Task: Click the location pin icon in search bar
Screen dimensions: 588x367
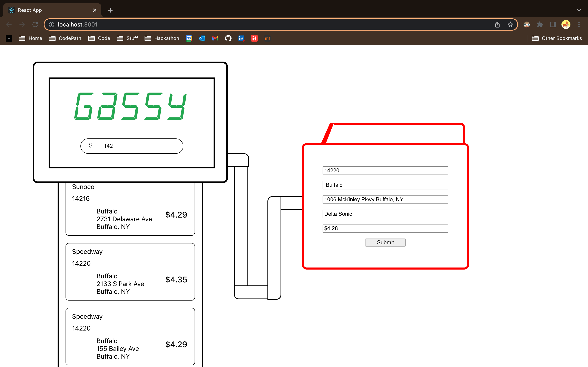Action: tap(90, 146)
